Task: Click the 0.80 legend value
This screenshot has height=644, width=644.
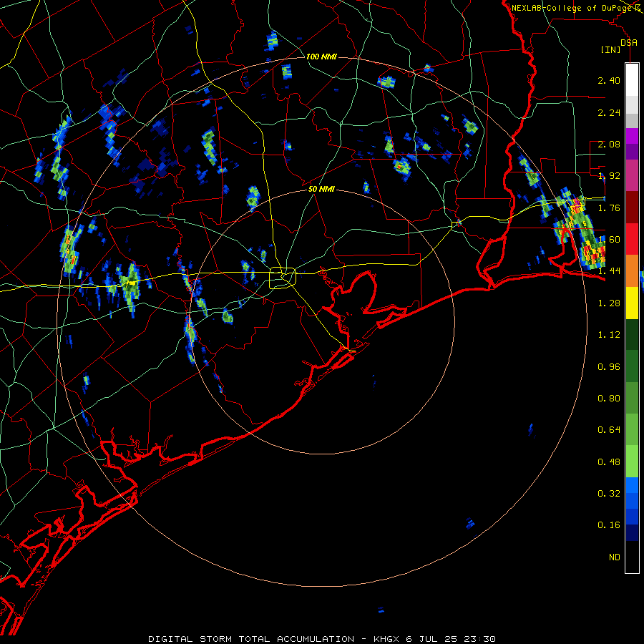Action: point(609,399)
